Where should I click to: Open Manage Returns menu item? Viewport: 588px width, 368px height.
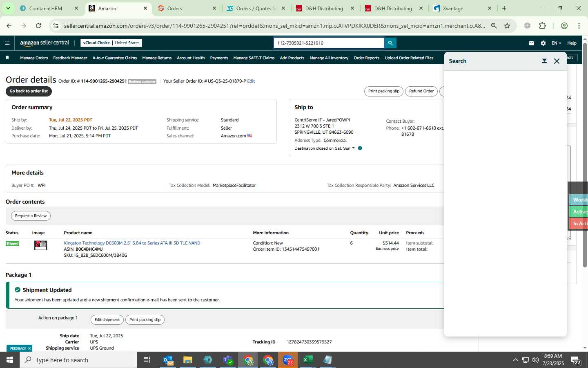point(157,58)
